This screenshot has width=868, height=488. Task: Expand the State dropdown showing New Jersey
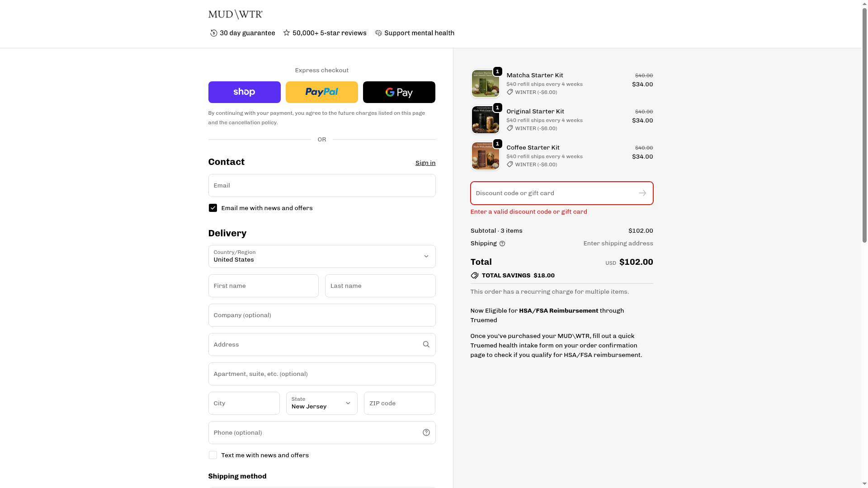[321, 403]
